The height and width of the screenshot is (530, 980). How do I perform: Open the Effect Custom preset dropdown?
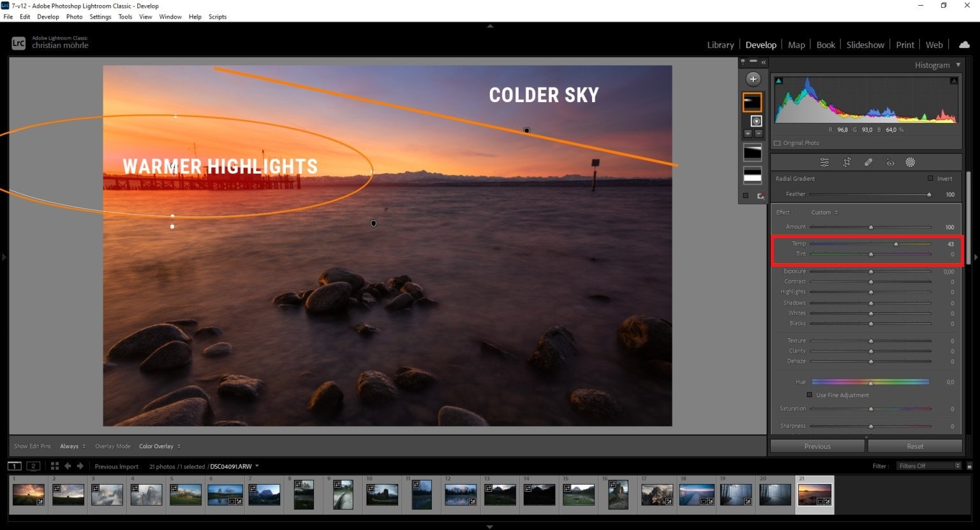pyautogui.click(x=824, y=212)
